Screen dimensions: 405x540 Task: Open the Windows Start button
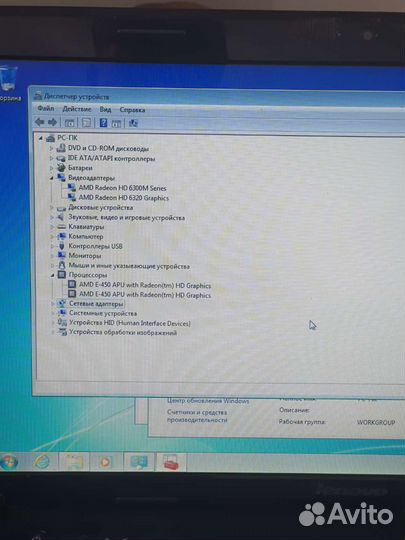pyautogui.click(x=9, y=462)
